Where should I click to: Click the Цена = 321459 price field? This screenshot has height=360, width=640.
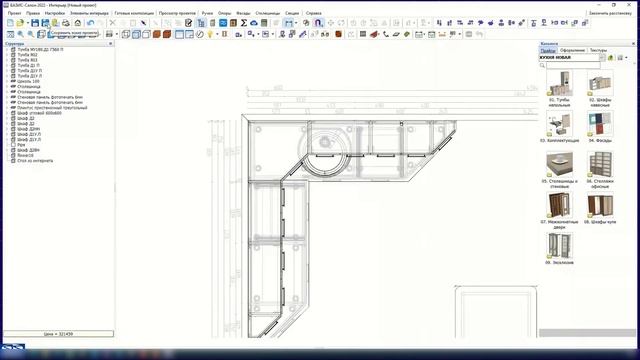pyautogui.click(x=58, y=334)
